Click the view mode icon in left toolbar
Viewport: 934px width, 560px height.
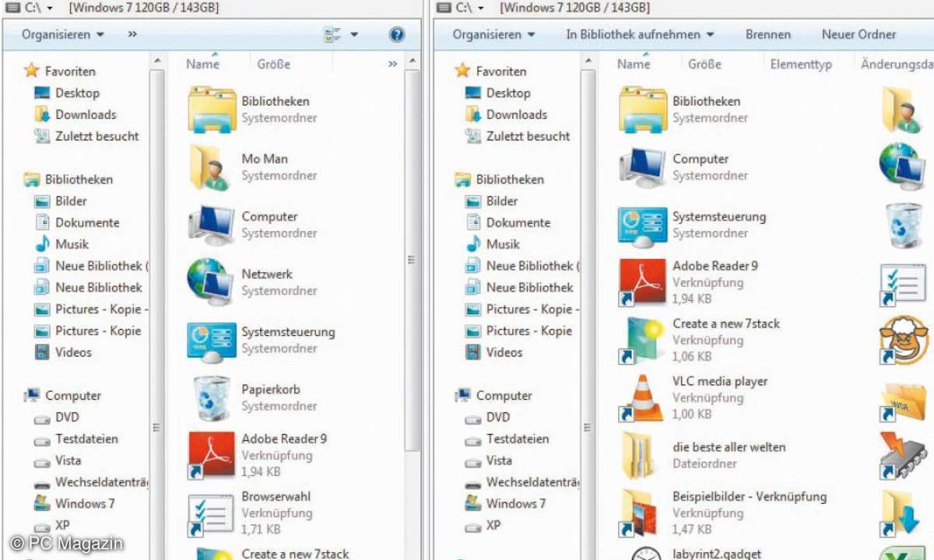pyautogui.click(x=333, y=34)
